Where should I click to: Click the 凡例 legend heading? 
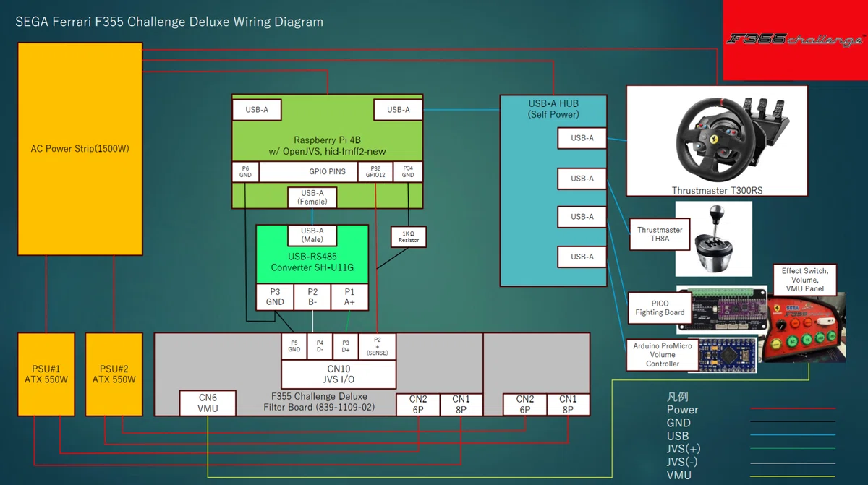click(x=678, y=398)
